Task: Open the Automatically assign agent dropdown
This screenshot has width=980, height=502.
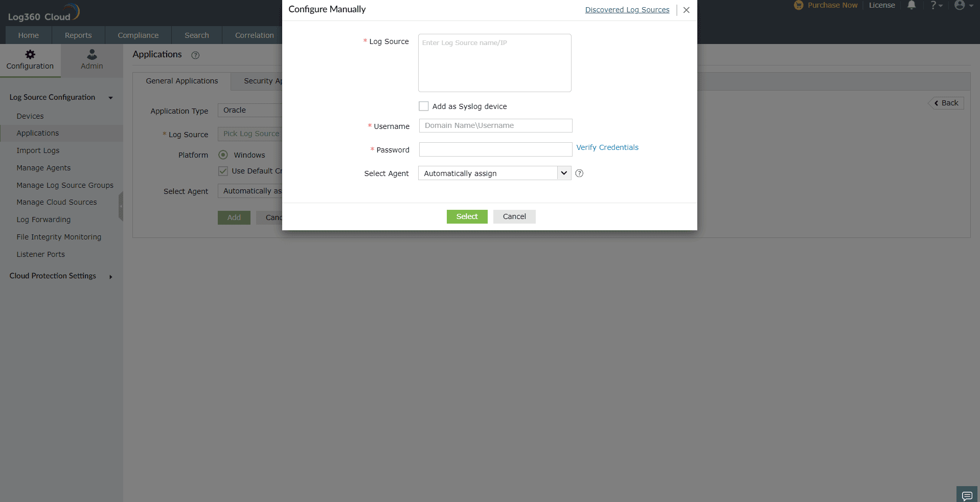Action: 494,173
